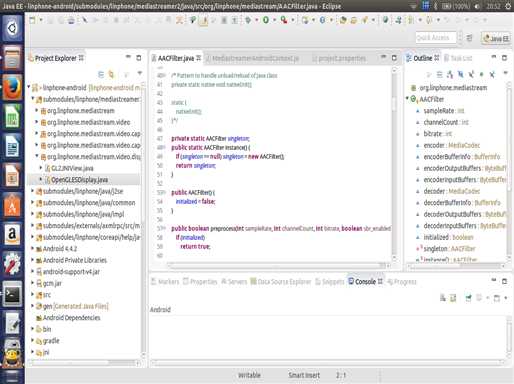514x384 pixels.
Task: Open the Terminal from the launcher
Action: pos(12,293)
